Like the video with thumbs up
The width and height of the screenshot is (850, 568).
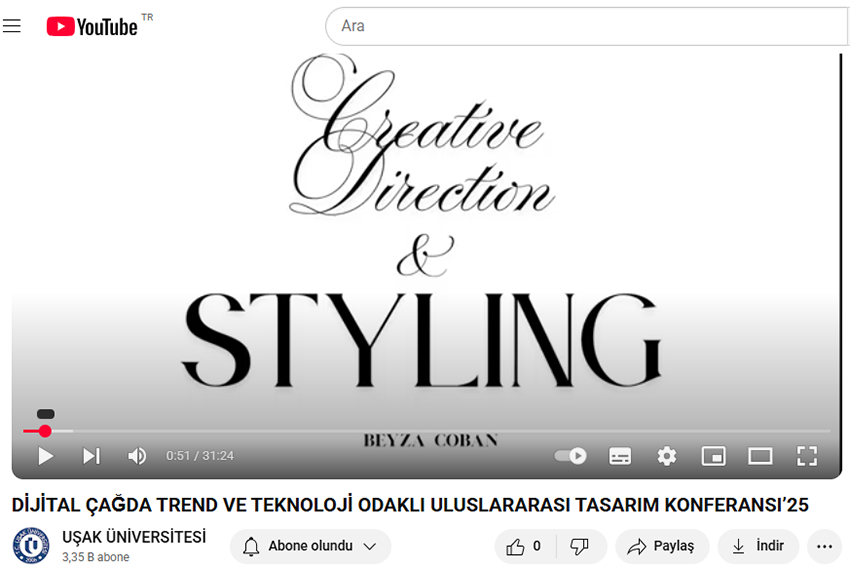(x=525, y=546)
